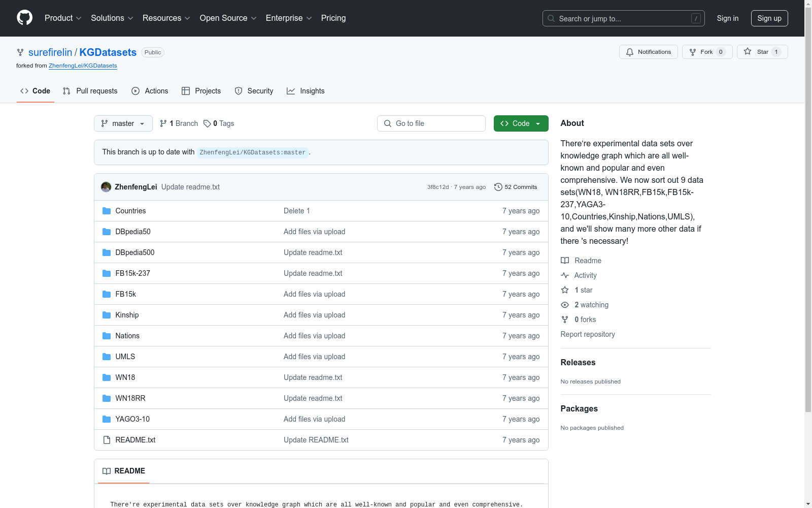Viewport: 812px width, 508px height.
Task: Click the search magnifier in header
Action: (551, 18)
